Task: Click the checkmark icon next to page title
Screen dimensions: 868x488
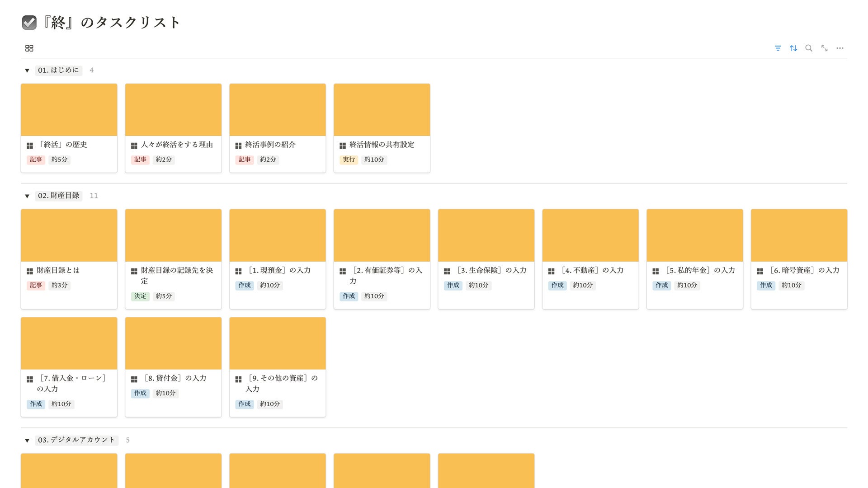Action: [x=29, y=22]
